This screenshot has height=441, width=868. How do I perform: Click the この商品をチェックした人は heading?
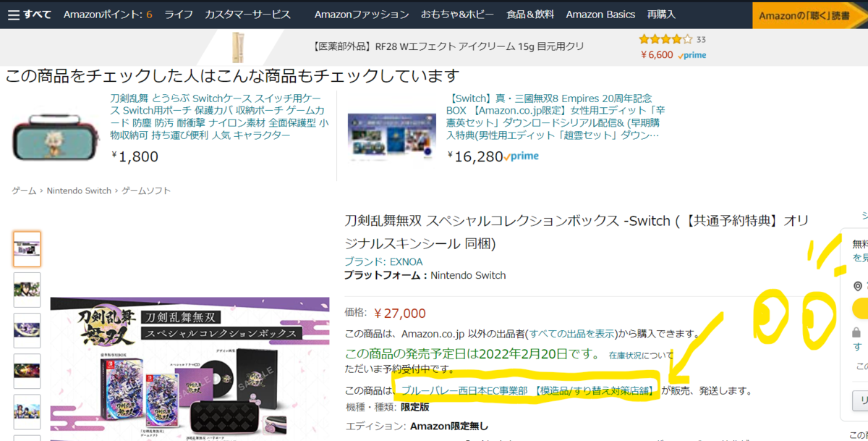pos(233,75)
